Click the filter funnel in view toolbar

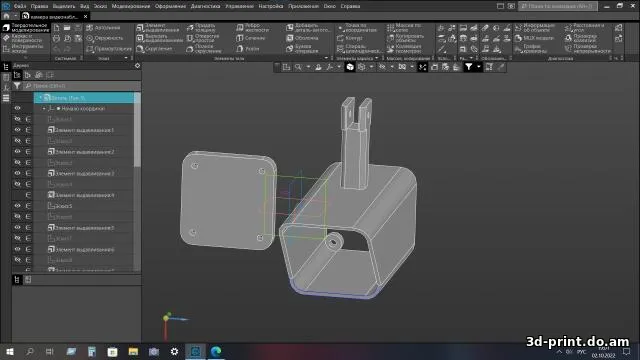tap(469, 67)
